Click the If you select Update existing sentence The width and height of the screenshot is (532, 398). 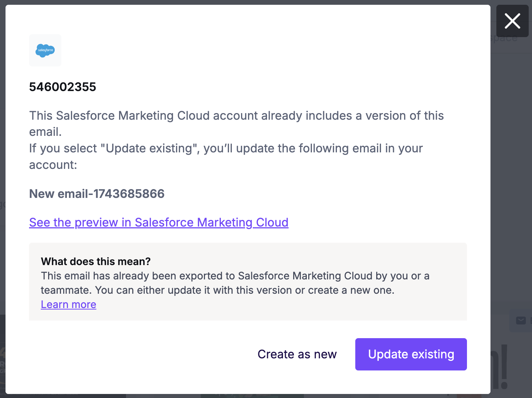pyautogui.click(x=226, y=156)
